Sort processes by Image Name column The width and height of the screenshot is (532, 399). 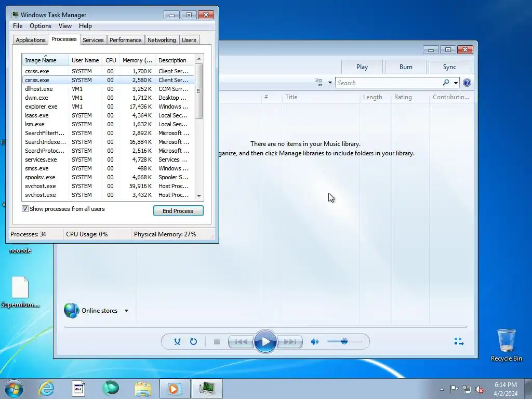pos(46,60)
